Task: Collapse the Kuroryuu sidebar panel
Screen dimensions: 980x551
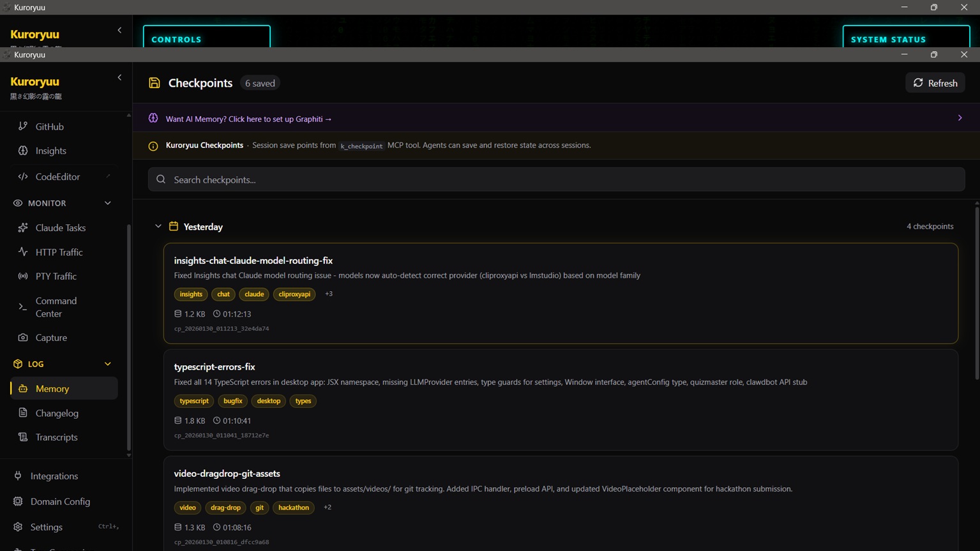Action: click(x=119, y=78)
